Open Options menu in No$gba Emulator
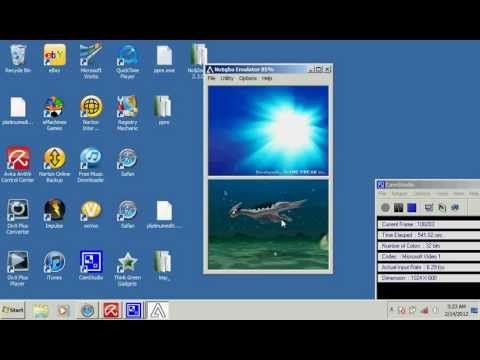The image size is (480, 360). click(248, 78)
